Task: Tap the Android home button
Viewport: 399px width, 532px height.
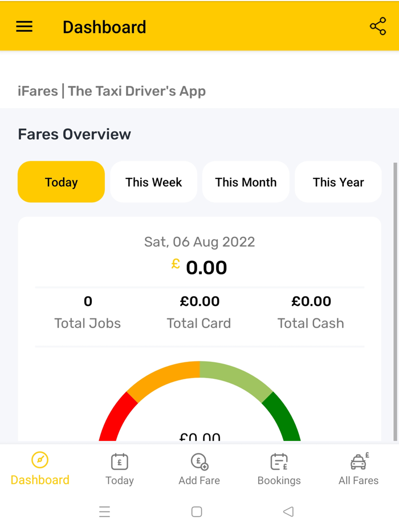Action: click(x=197, y=511)
